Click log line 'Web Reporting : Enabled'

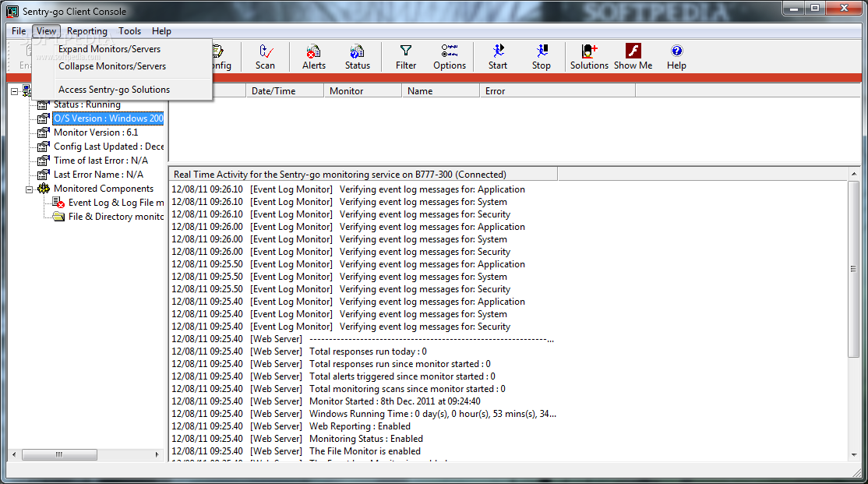[x=360, y=426]
